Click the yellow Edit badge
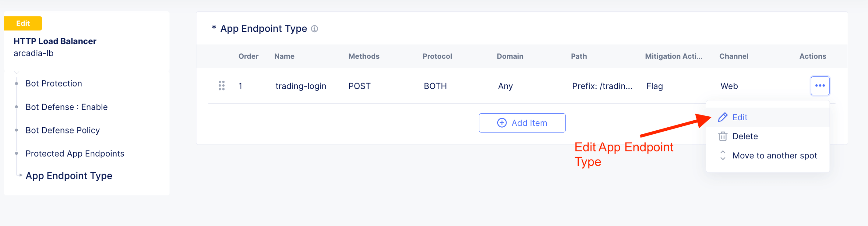This screenshot has width=868, height=226. [x=23, y=23]
